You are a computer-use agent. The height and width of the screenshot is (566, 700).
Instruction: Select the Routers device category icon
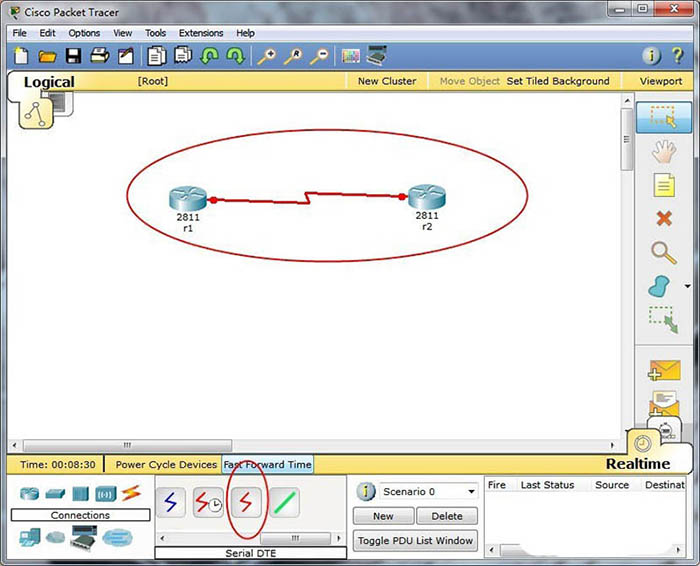click(x=29, y=494)
